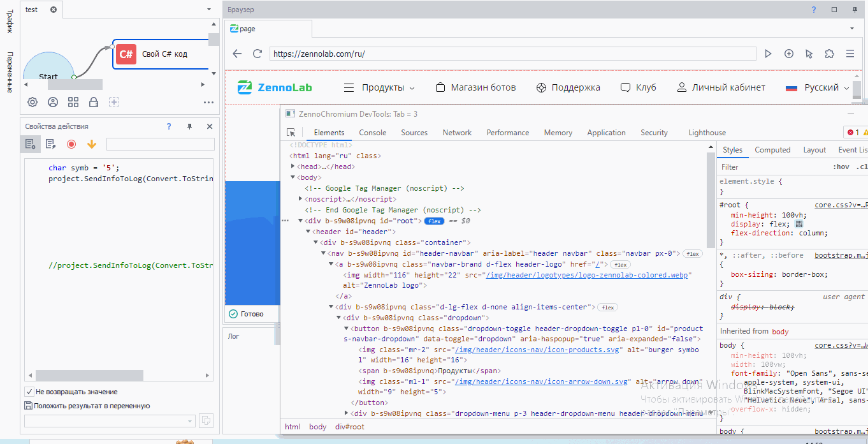Activate DevTools element inspector picker
The width and height of the screenshot is (868, 444).
(x=291, y=133)
